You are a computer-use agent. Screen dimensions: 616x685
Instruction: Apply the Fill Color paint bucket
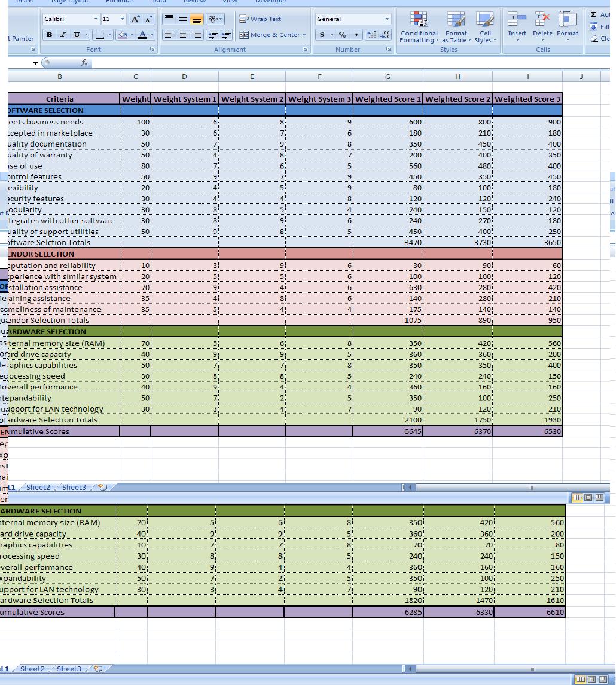tap(123, 35)
